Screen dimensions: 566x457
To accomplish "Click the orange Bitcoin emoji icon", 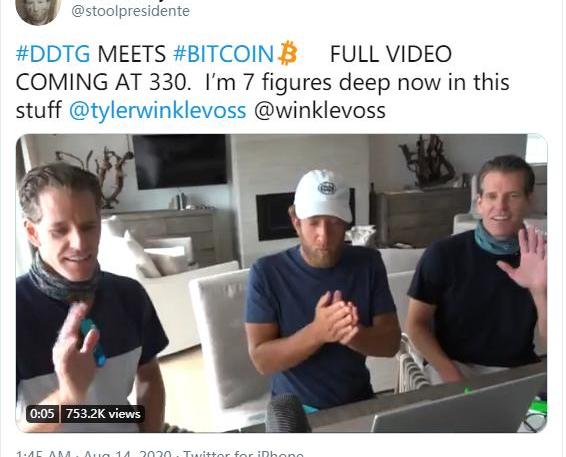I will click(x=288, y=53).
